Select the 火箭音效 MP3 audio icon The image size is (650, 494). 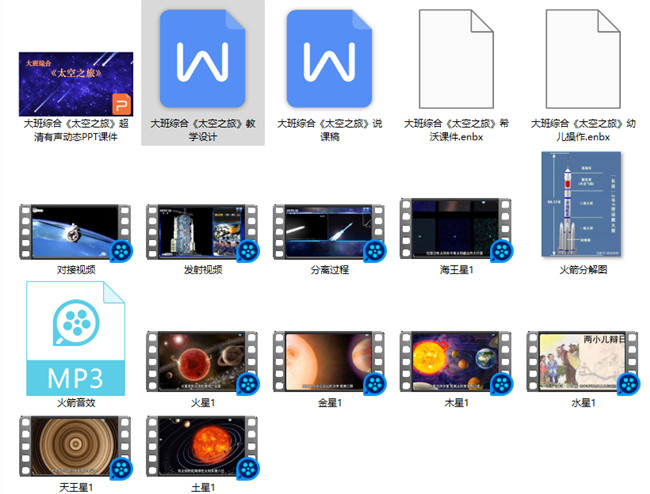[x=76, y=337]
